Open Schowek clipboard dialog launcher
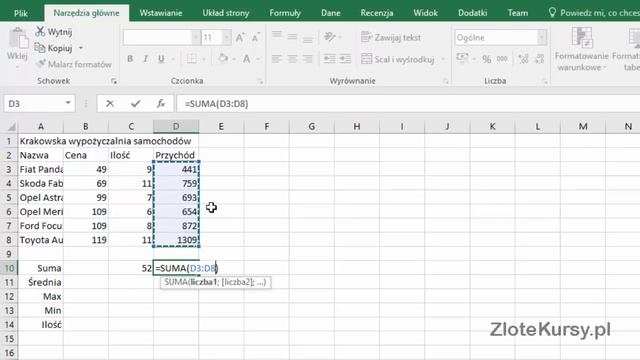 click(x=114, y=81)
